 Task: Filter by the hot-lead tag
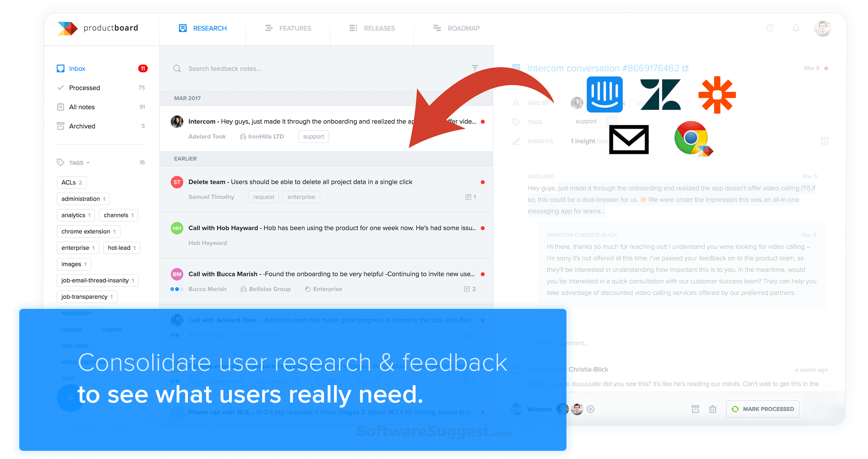pyautogui.click(x=122, y=248)
